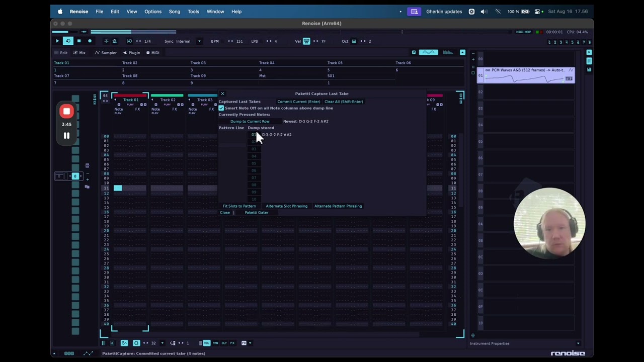
Task: Select user preset number 1
Action: coord(549,42)
